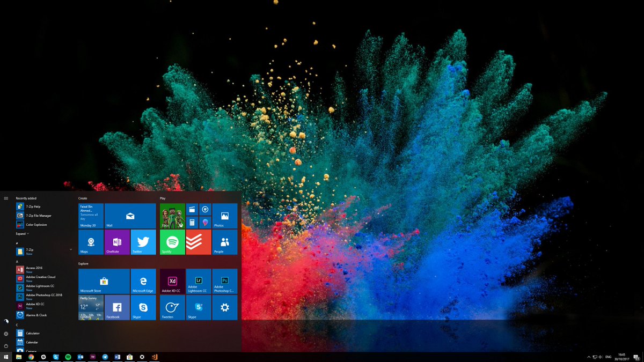Open Telegram from the taskbar
Viewport: 644px width, 362px height.
pyautogui.click(x=105, y=357)
